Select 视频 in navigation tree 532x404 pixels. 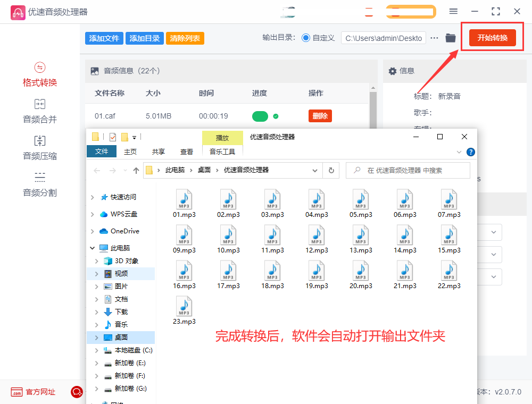(x=121, y=274)
